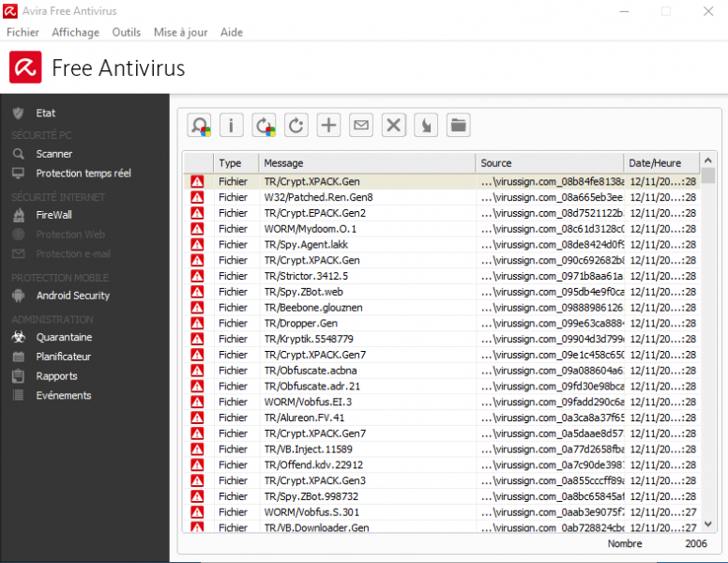The height and width of the screenshot is (563, 728).
Task: Click the biohazard Quarantaine icon
Action: click(x=19, y=337)
